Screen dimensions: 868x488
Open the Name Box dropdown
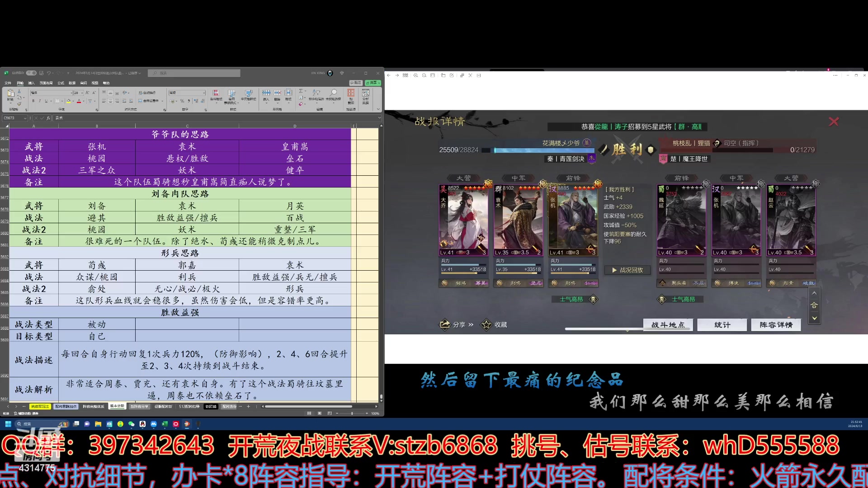click(x=25, y=118)
